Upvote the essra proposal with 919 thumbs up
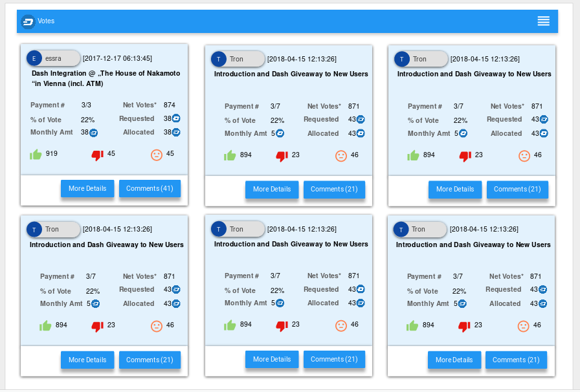Viewport: 580px width, 392px height. 36,154
